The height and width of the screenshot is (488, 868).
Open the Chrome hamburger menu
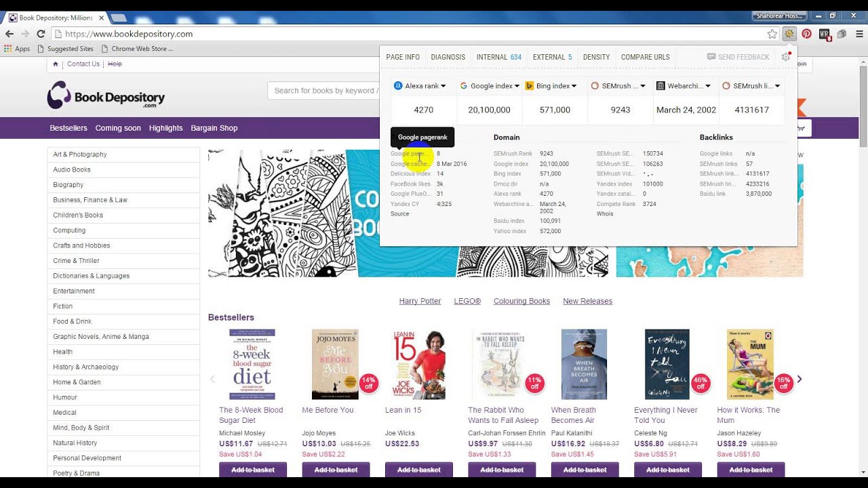tap(858, 33)
